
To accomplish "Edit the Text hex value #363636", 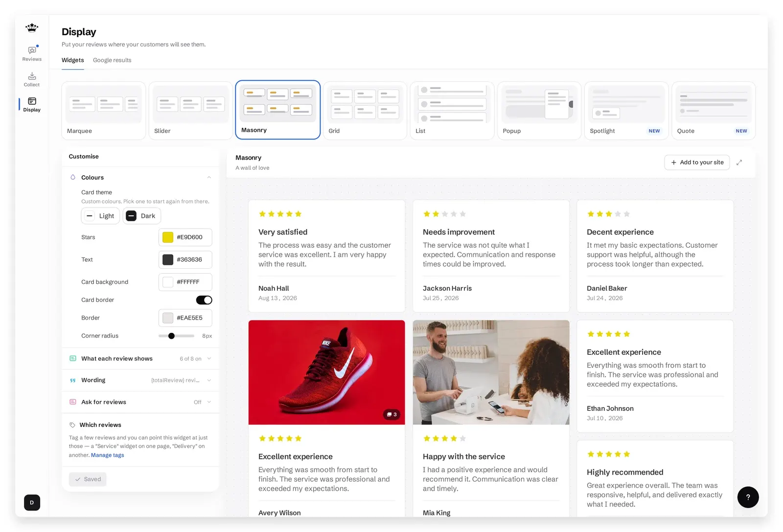I will pos(189,260).
